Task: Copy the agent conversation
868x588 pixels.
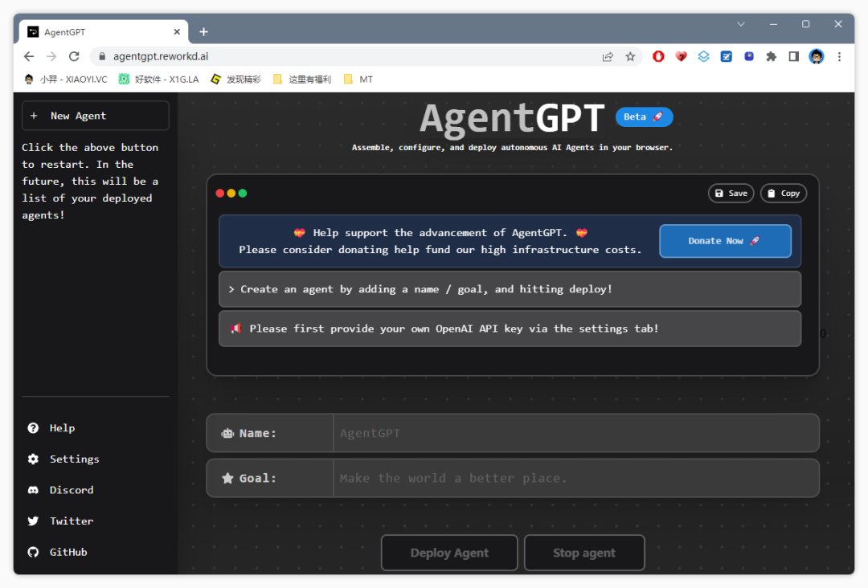Action: click(784, 193)
